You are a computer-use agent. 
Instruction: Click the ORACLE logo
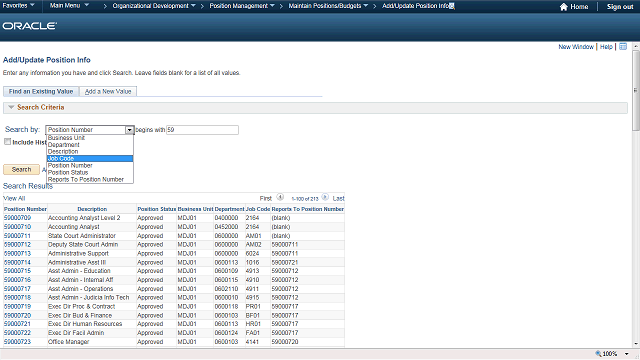[29, 26]
